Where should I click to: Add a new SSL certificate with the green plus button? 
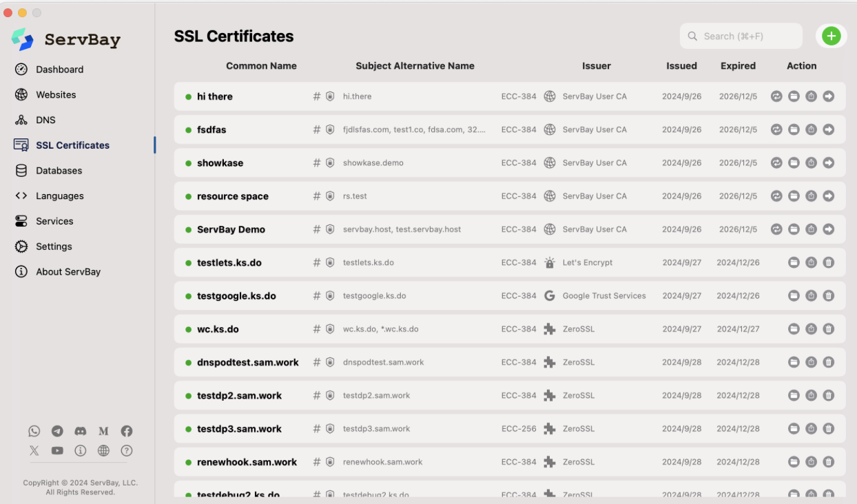point(832,36)
